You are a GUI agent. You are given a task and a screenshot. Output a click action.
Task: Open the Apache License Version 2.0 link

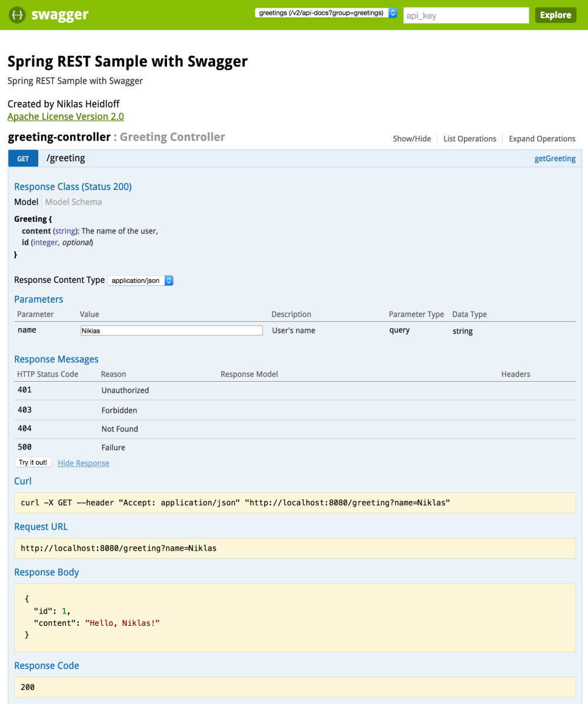[x=65, y=116]
